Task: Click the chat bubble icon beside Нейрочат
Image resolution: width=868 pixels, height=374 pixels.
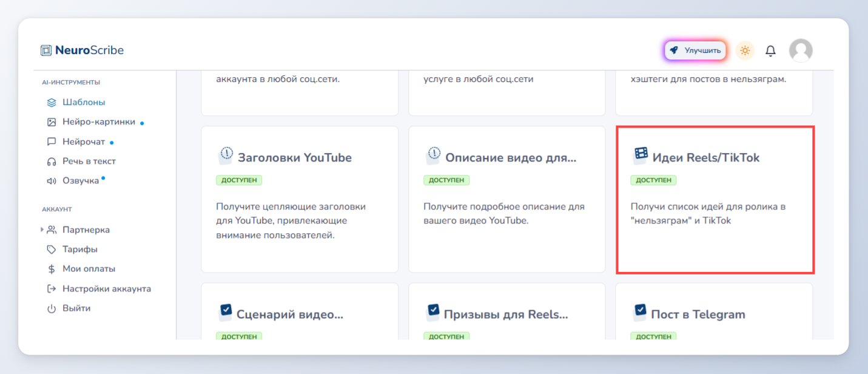Action: (52, 142)
